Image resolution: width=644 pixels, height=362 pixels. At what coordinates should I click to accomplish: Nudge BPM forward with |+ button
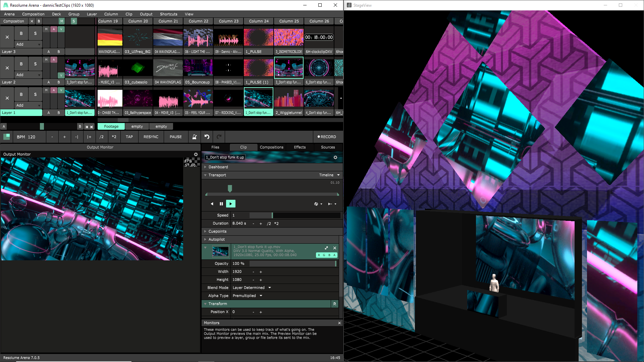[89, 137]
